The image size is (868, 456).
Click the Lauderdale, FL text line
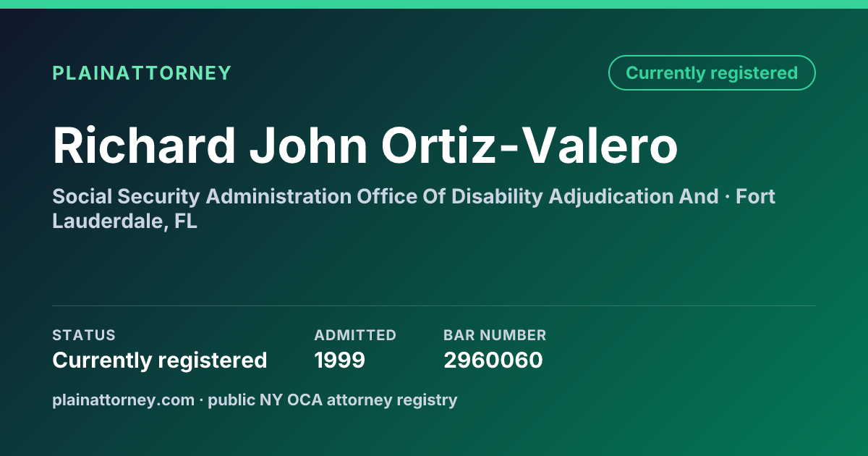(124, 221)
